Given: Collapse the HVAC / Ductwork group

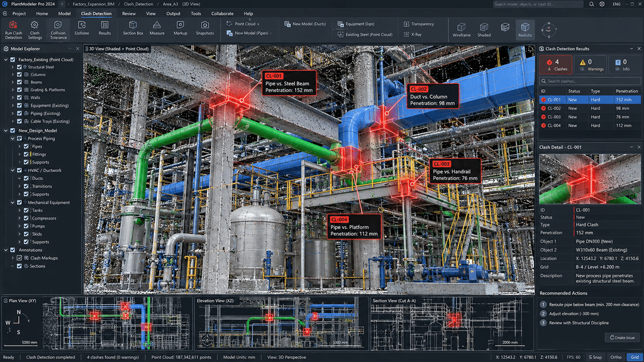Looking at the screenshot, I should 13,170.
